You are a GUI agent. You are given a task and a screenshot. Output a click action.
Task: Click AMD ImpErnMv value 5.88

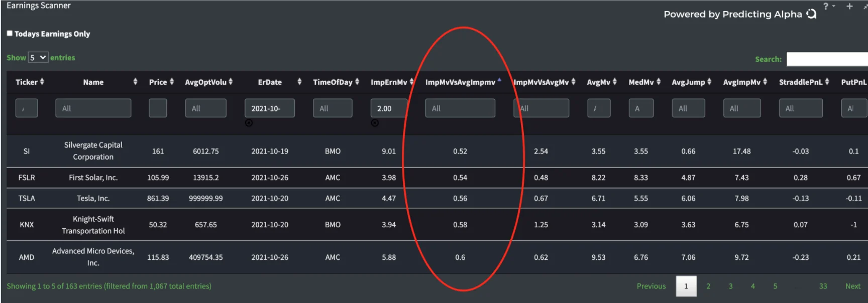(x=389, y=257)
